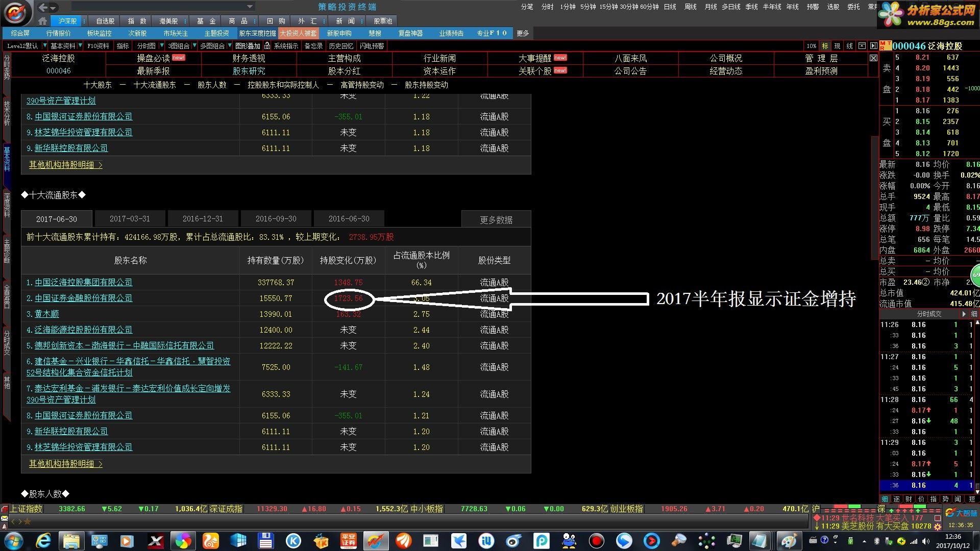
Task: Click the paint palette icon on the taskbar
Action: click(788, 541)
